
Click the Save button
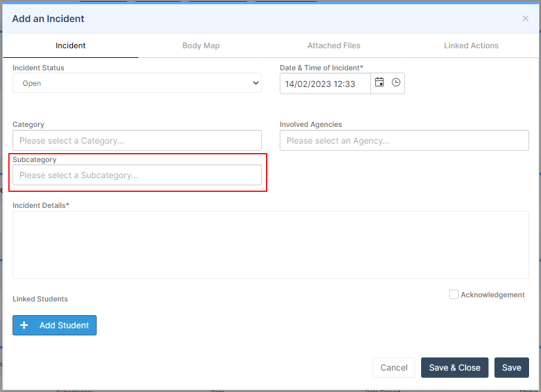(x=511, y=368)
